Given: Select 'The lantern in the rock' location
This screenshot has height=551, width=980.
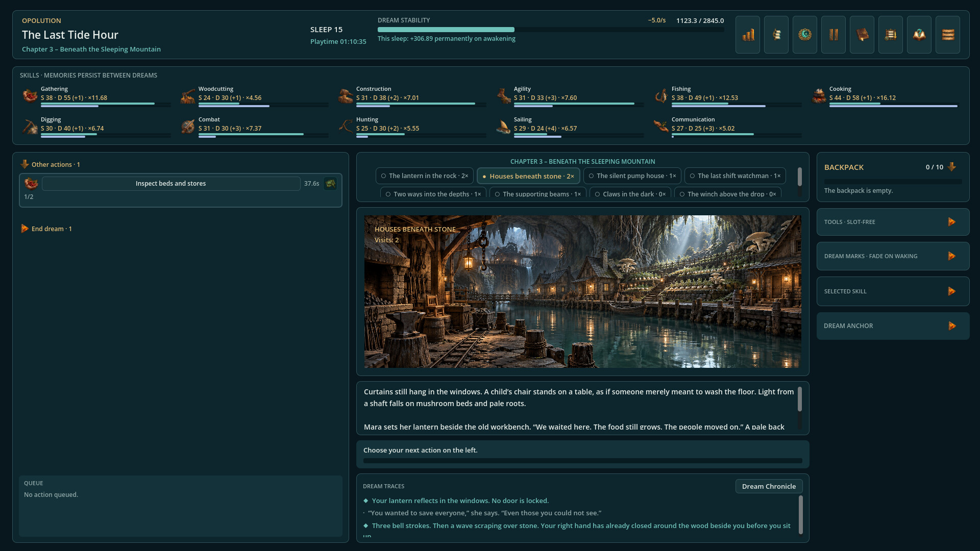Looking at the screenshot, I should click(x=424, y=176).
